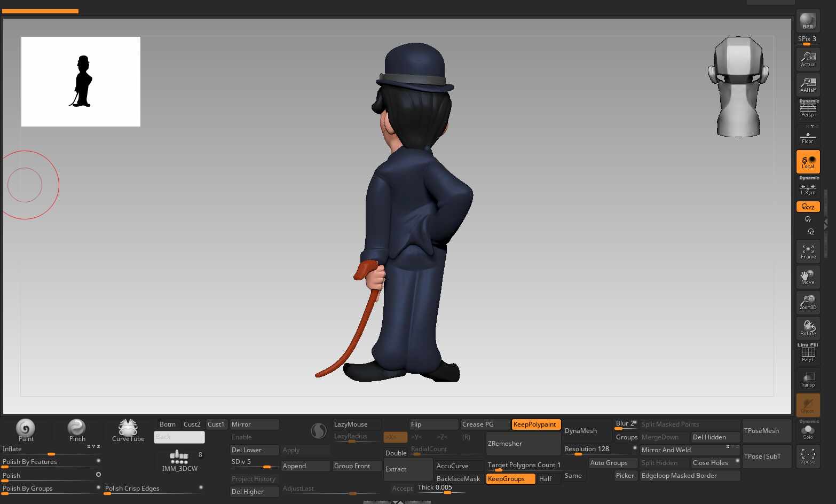Activate the Zoom3D tool

coord(808,302)
